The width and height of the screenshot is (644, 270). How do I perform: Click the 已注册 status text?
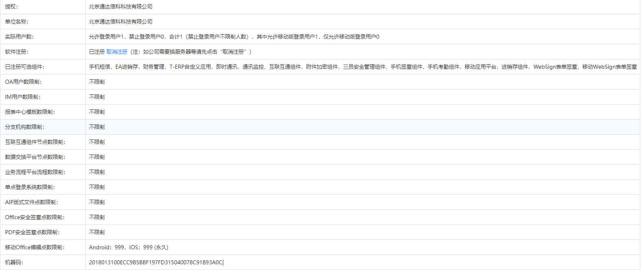97,52
